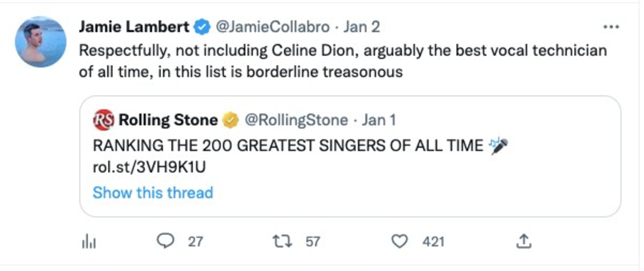Open the three-dot more options menu

[611, 27]
